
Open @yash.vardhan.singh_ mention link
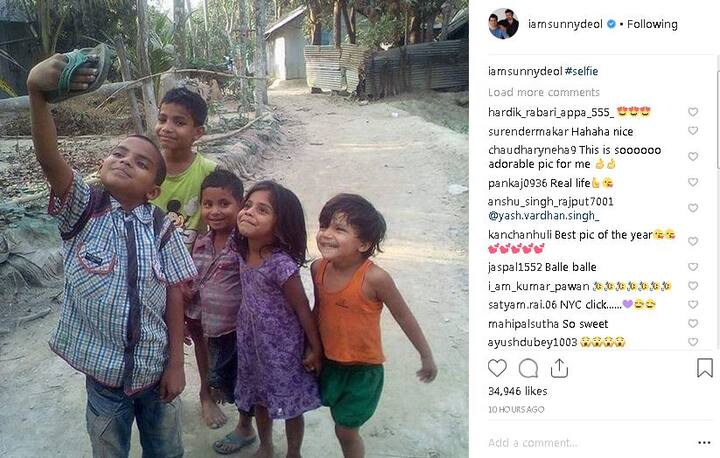click(544, 215)
